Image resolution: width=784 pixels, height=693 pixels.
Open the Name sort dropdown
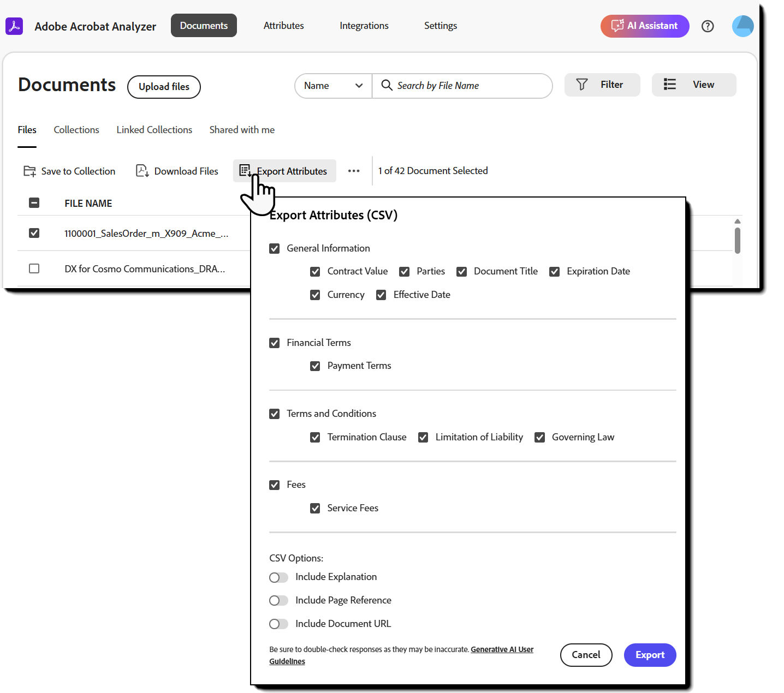coord(333,86)
